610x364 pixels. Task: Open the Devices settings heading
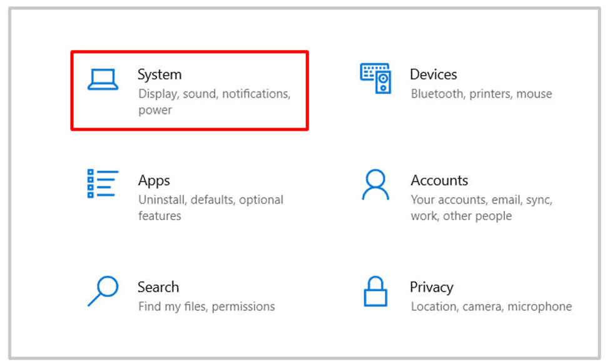[433, 74]
